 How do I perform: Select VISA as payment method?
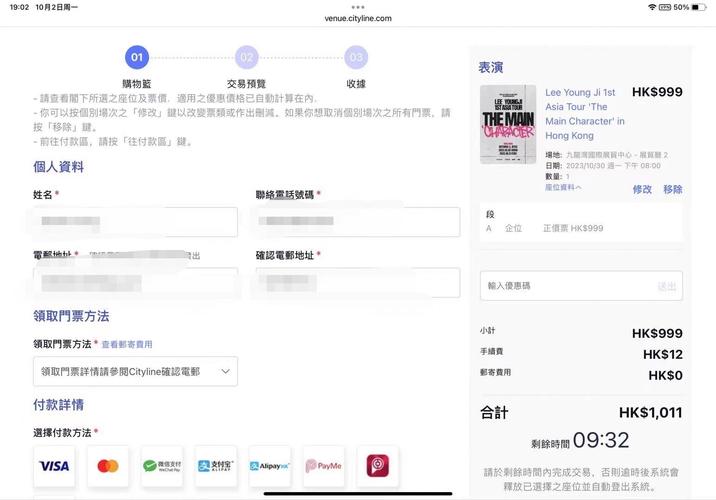pyautogui.click(x=54, y=466)
